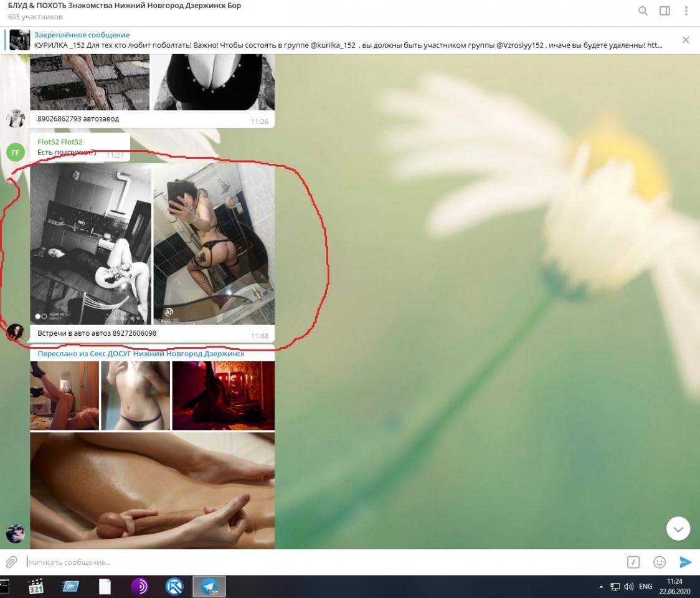700x598 pixels.
Task: Open the three-dot chat options menu
Action: pos(686,11)
